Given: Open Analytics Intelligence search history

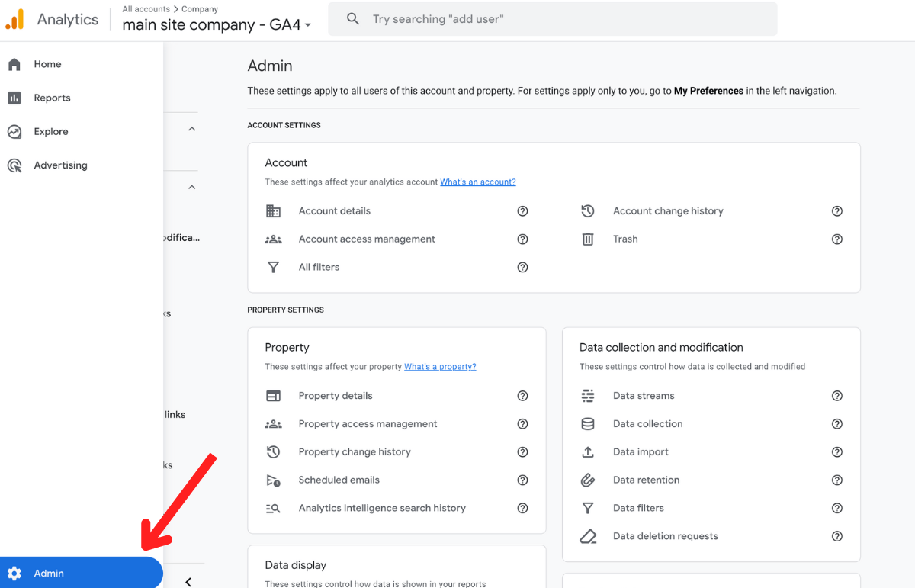Looking at the screenshot, I should 382,508.
